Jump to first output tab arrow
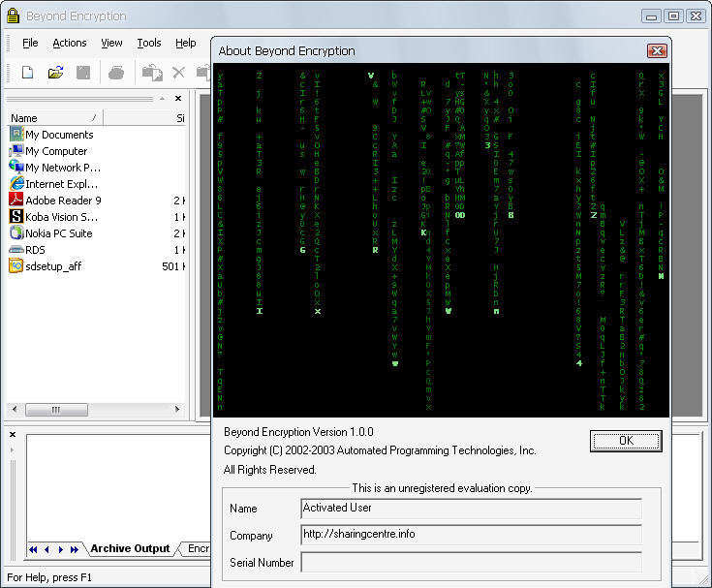712x588 pixels. (x=33, y=549)
